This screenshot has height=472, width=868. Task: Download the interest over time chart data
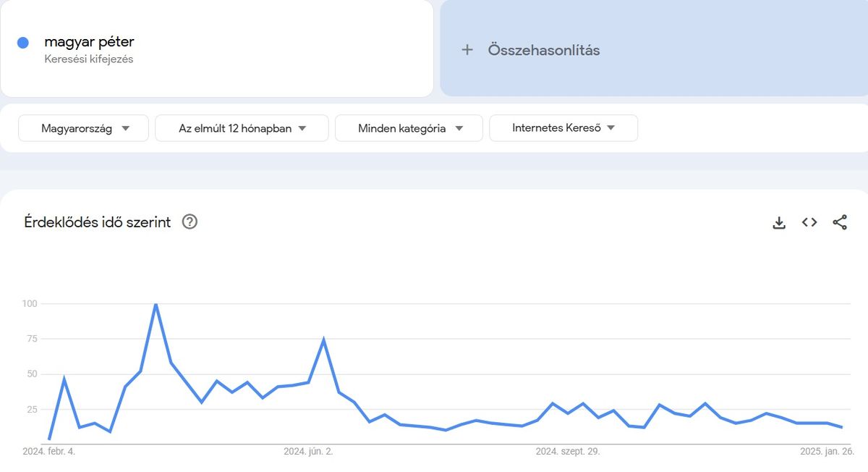click(779, 222)
